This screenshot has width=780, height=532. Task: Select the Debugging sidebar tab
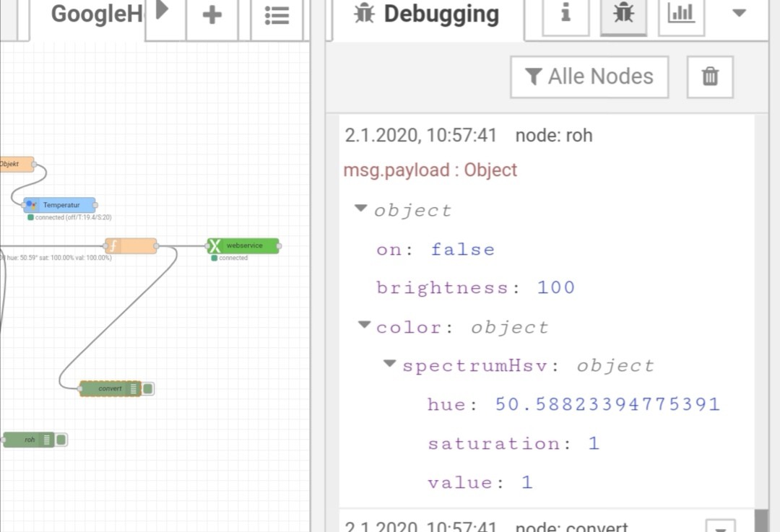[428, 15]
